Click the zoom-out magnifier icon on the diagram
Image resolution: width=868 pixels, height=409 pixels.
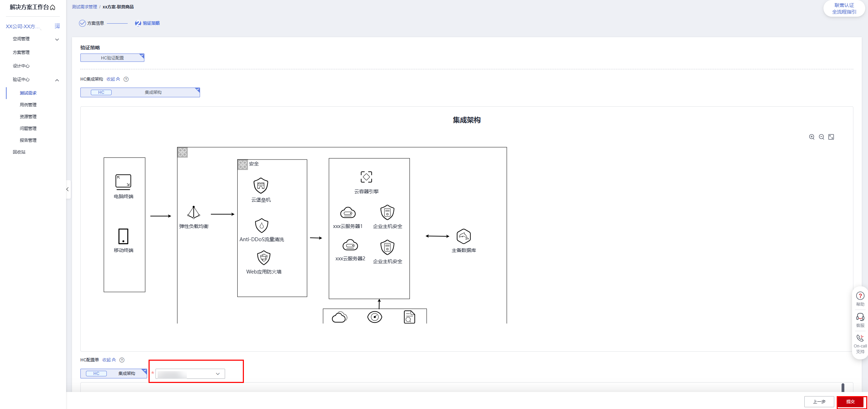click(821, 137)
